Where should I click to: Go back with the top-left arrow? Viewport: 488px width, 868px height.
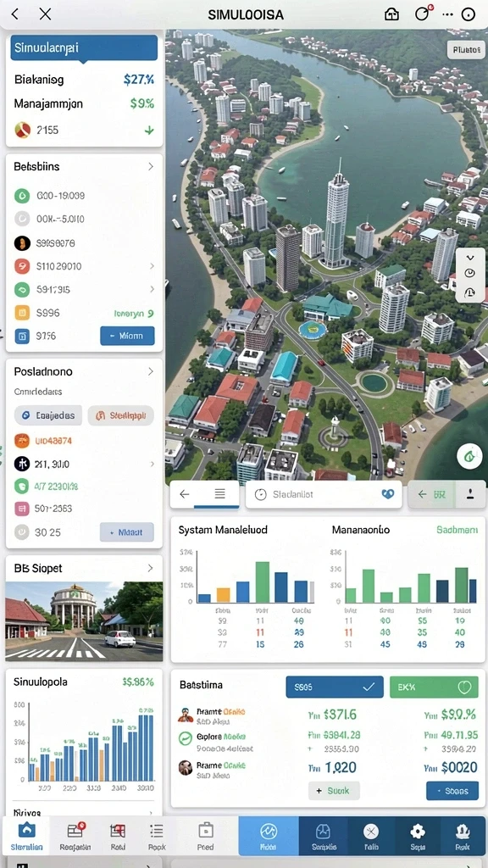click(15, 15)
